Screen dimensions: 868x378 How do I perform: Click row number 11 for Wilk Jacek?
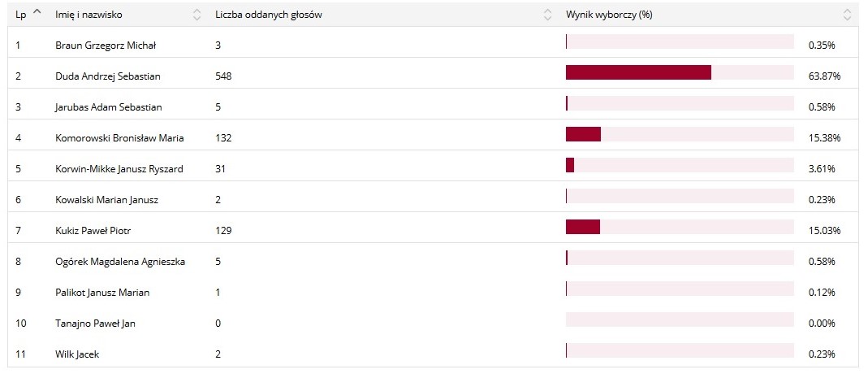click(21, 354)
